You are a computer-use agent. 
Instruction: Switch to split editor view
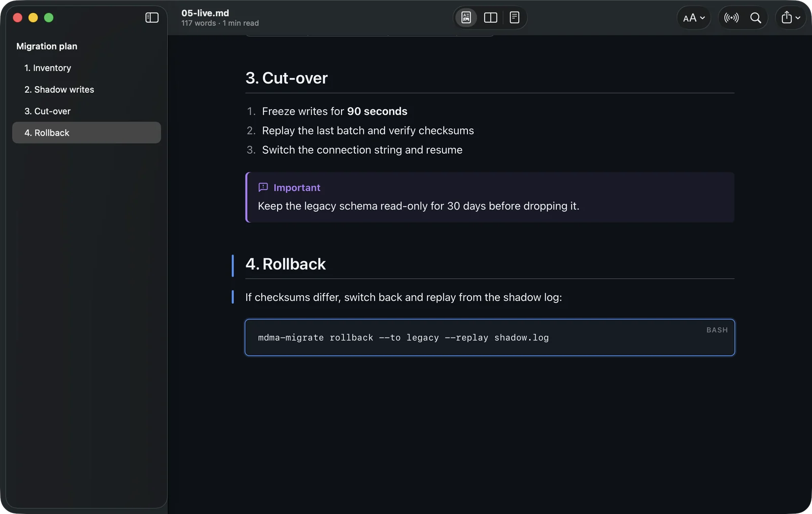click(x=490, y=18)
